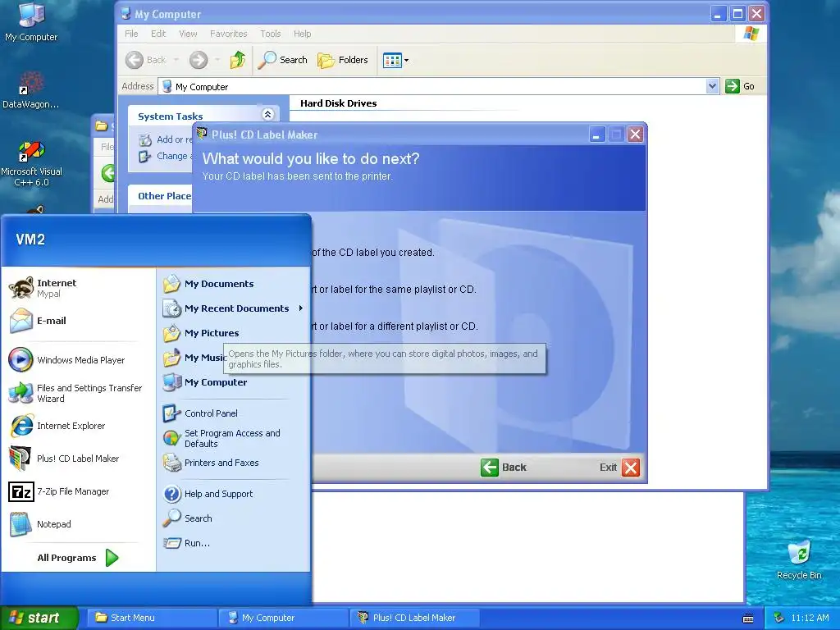840x630 pixels.
Task: Click Forward button in My Computer toolbar
Action: pos(199,60)
